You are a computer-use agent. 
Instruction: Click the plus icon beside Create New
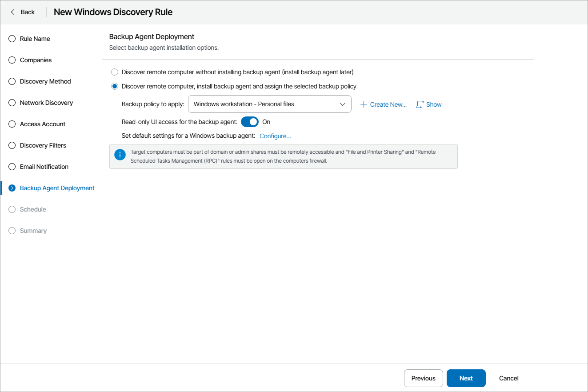(x=364, y=104)
